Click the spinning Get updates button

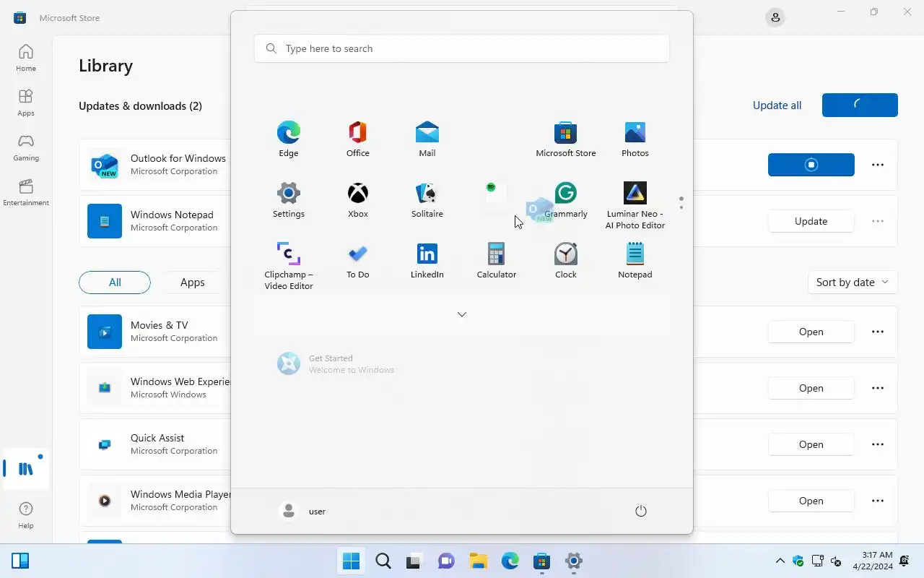point(860,105)
